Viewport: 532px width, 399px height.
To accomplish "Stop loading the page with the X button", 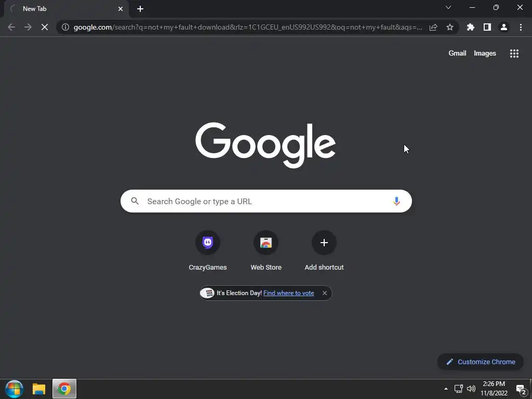I will (x=45, y=27).
